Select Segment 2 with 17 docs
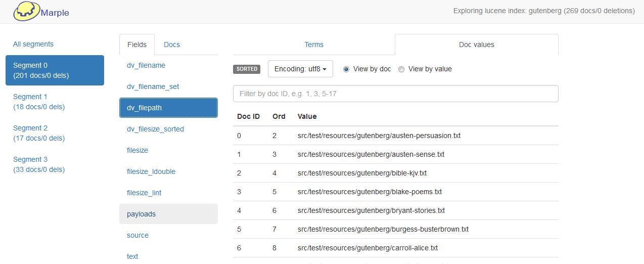This screenshot has height=264, width=644. pos(39,133)
